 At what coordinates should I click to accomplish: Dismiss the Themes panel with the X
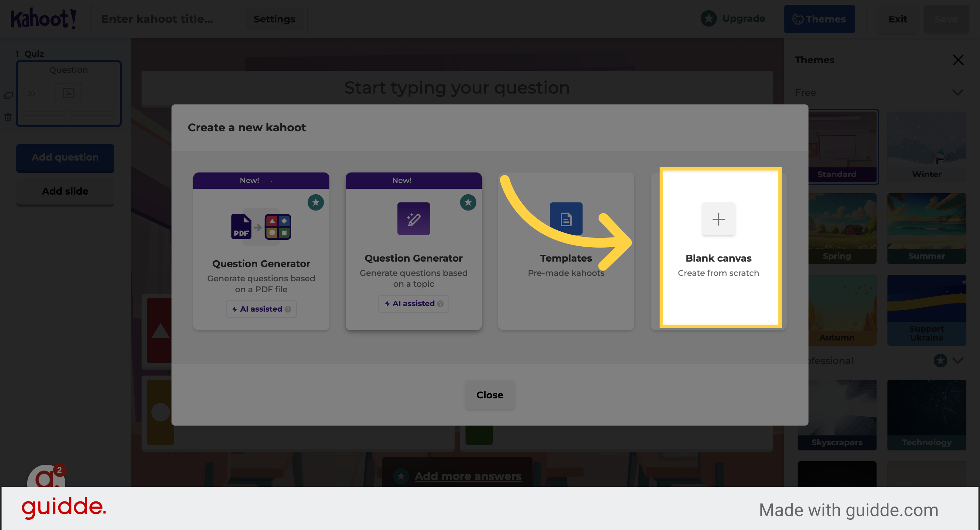pos(958,60)
